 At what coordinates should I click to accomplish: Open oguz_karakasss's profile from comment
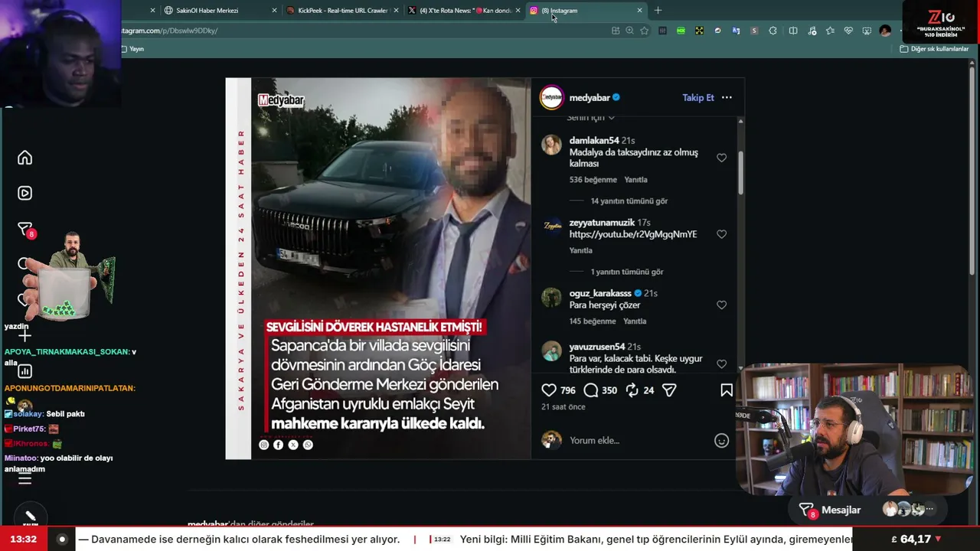[x=600, y=293]
